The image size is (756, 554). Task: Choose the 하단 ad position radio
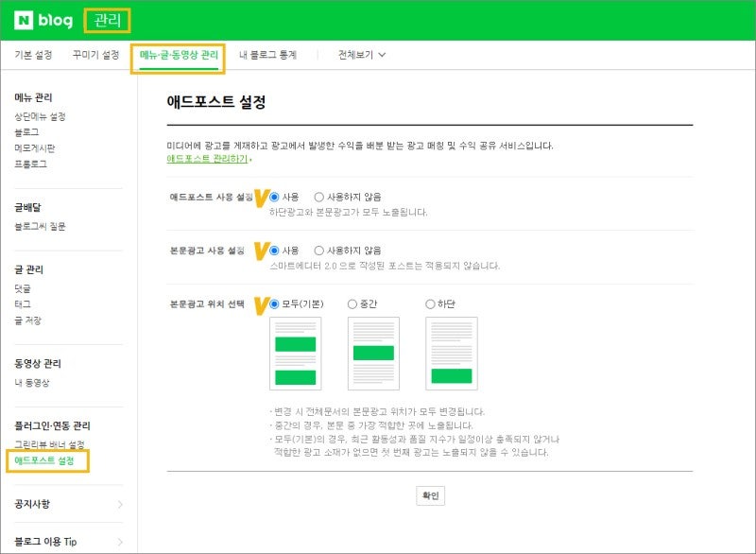click(x=430, y=304)
